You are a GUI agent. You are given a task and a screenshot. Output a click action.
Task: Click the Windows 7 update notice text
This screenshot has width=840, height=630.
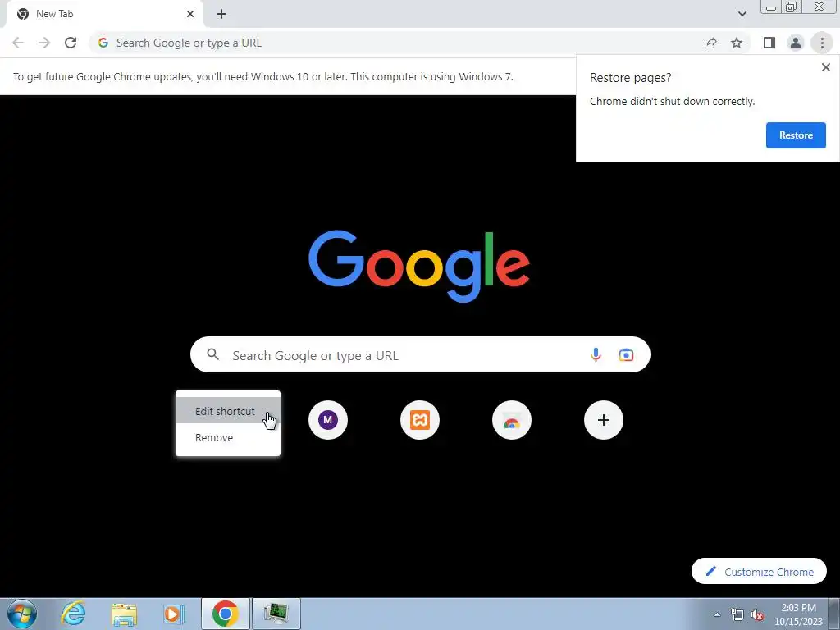(x=263, y=76)
